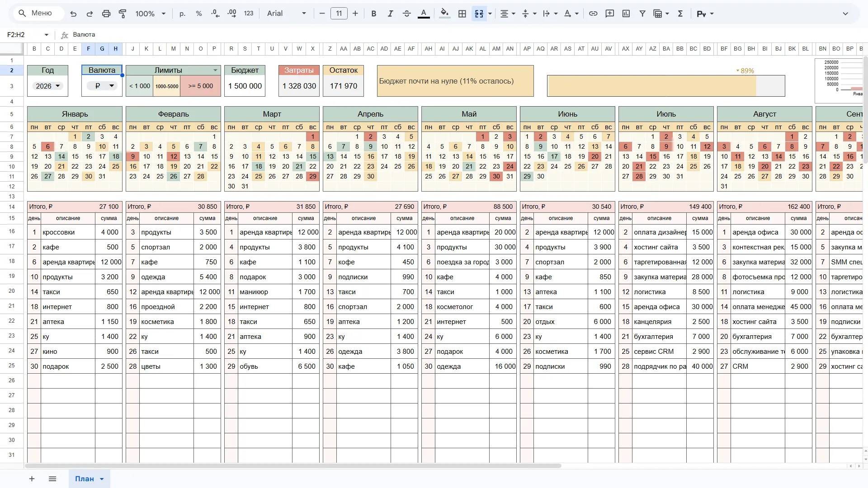Viewport: 868px width, 488px height.
Task: Open the more formats 123 button
Action: (249, 14)
